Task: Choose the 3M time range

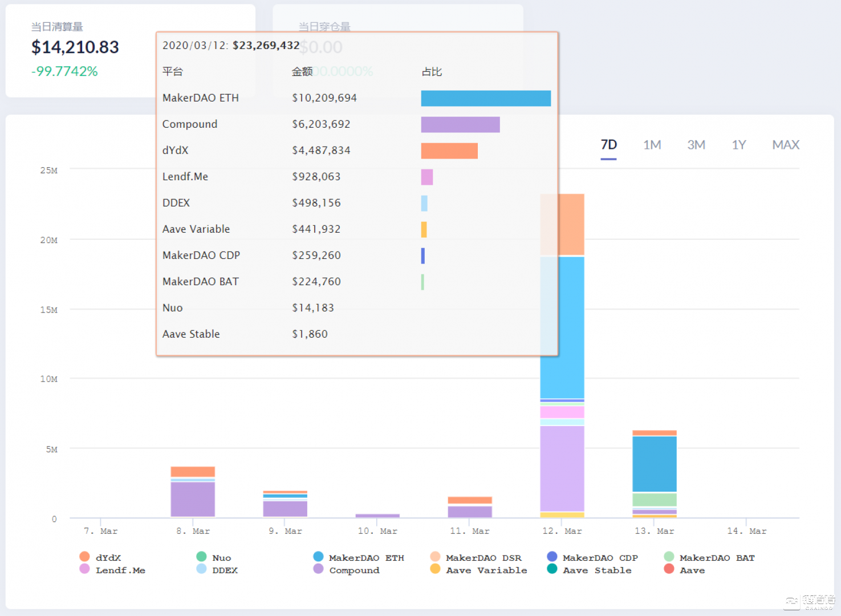Action: [696, 145]
